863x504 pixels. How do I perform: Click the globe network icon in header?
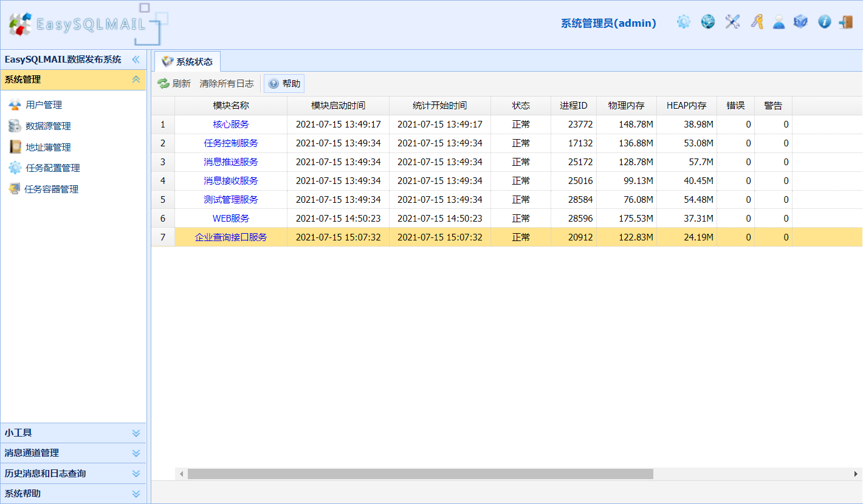[708, 22]
